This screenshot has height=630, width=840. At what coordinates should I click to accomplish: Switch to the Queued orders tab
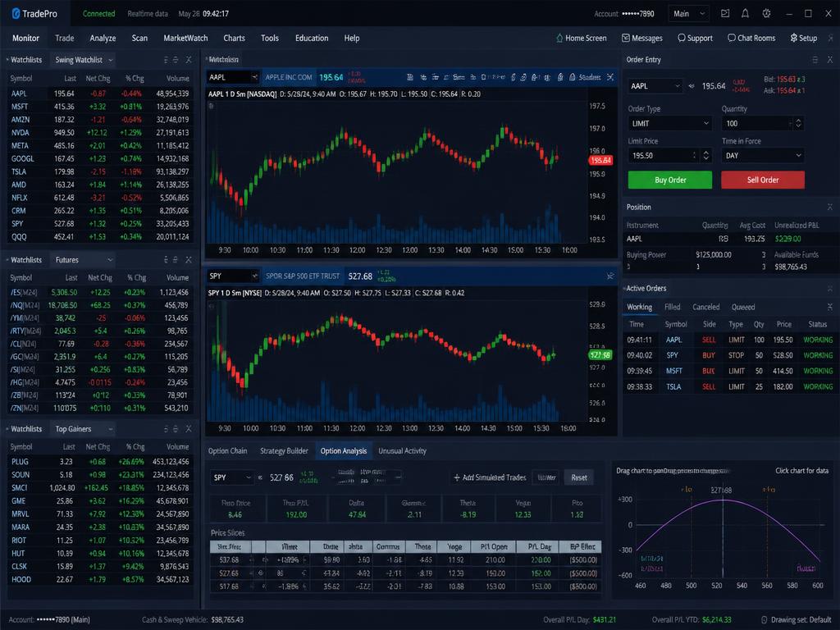(743, 307)
